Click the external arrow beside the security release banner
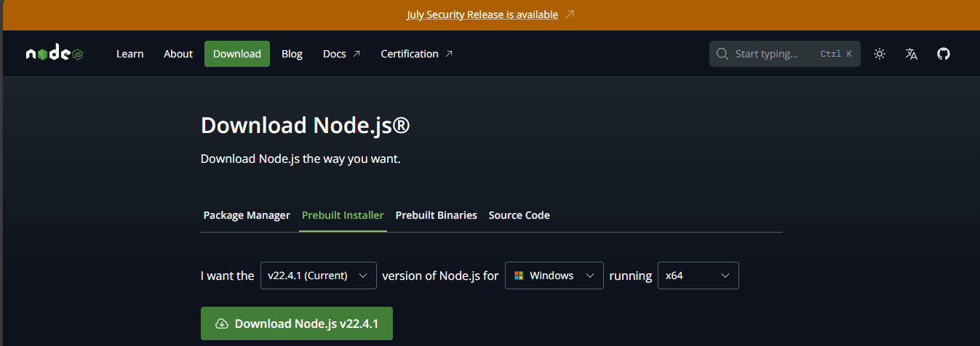 point(570,15)
